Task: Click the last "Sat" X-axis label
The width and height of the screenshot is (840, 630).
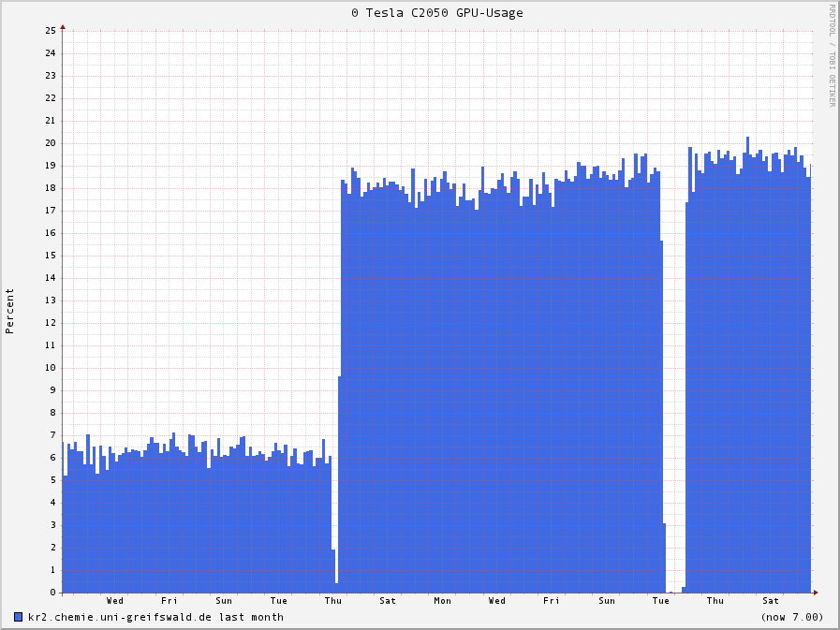Action: [x=770, y=601]
